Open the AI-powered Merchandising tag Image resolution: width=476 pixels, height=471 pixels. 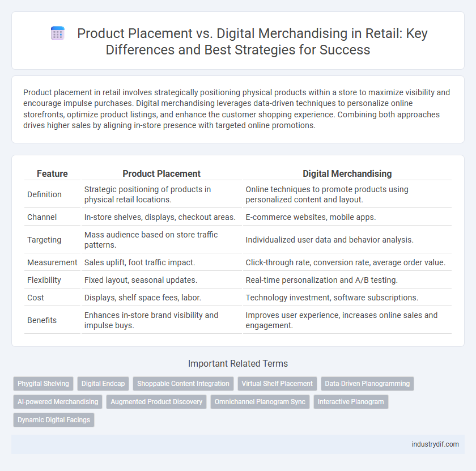(x=58, y=401)
